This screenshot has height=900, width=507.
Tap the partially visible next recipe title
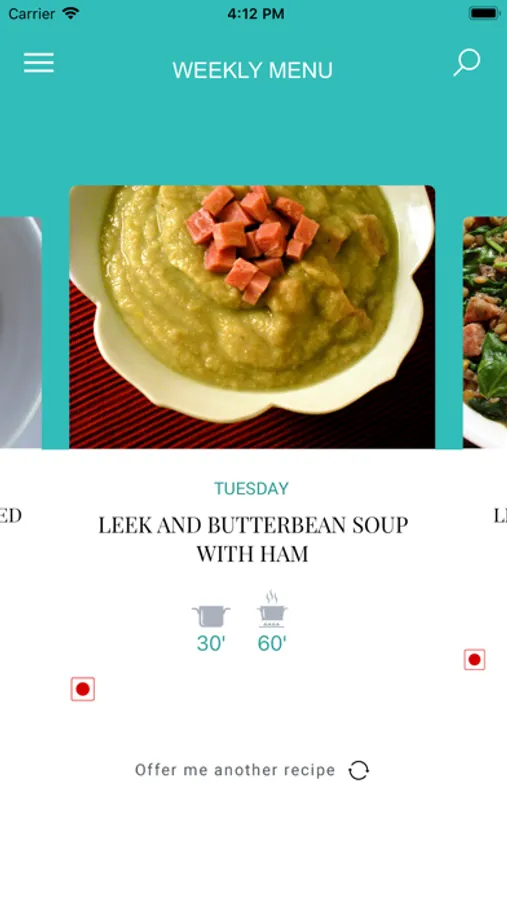(x=500, y=516)
